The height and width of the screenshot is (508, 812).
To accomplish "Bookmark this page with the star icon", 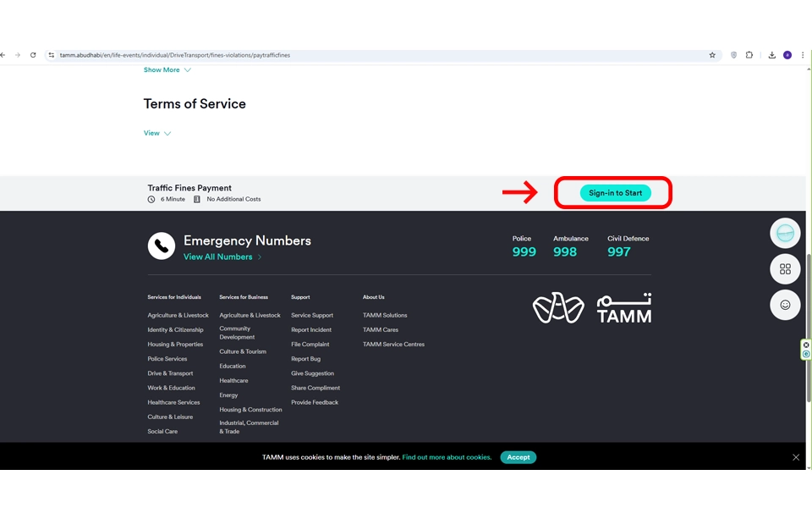I will 712,55.
